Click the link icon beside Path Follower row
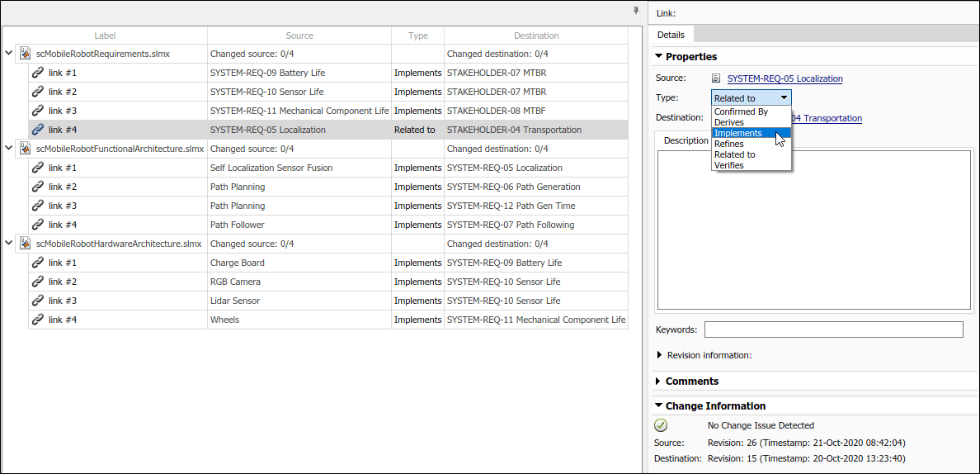Screen dimensions: 980x474 coord(37,225)
